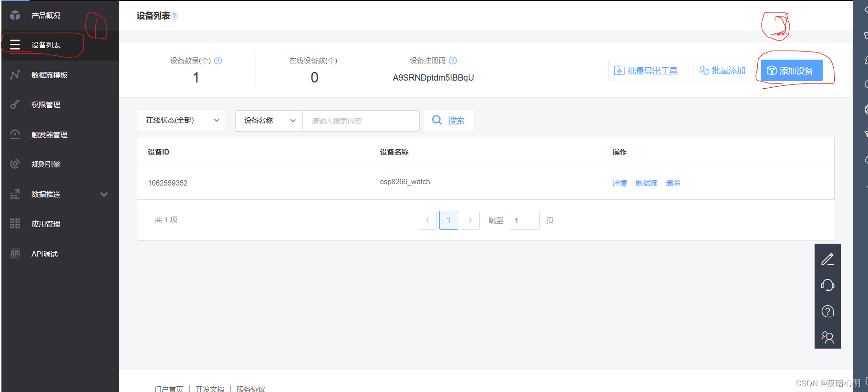The height and width of the screenshot is (392, 868).
Task: Open 详情 for esp8266_watch
Action: pyautogui.click(x=620, y=183)
